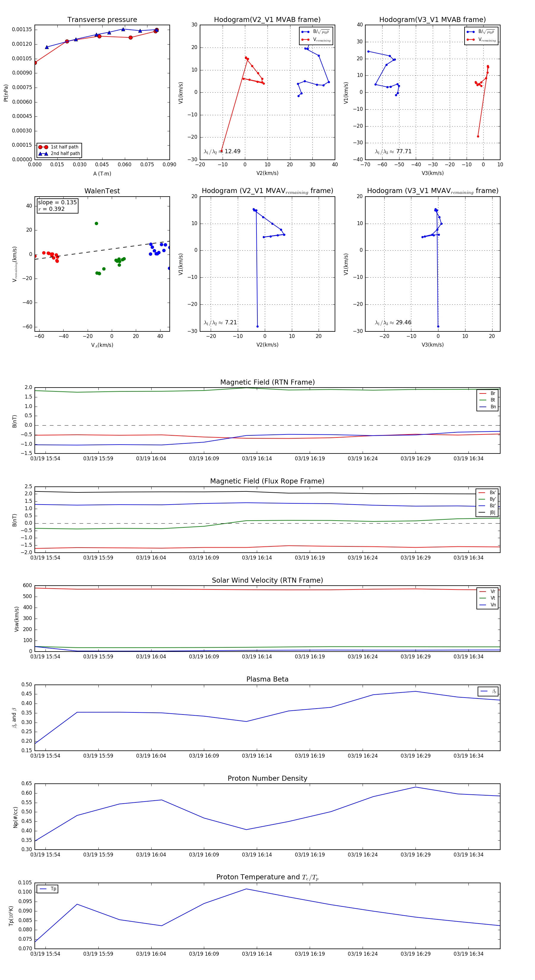Image resolution: width=535 pixels, height=980 pixels.
Task: Click the "Bt" legend entry
Action: 488,400
